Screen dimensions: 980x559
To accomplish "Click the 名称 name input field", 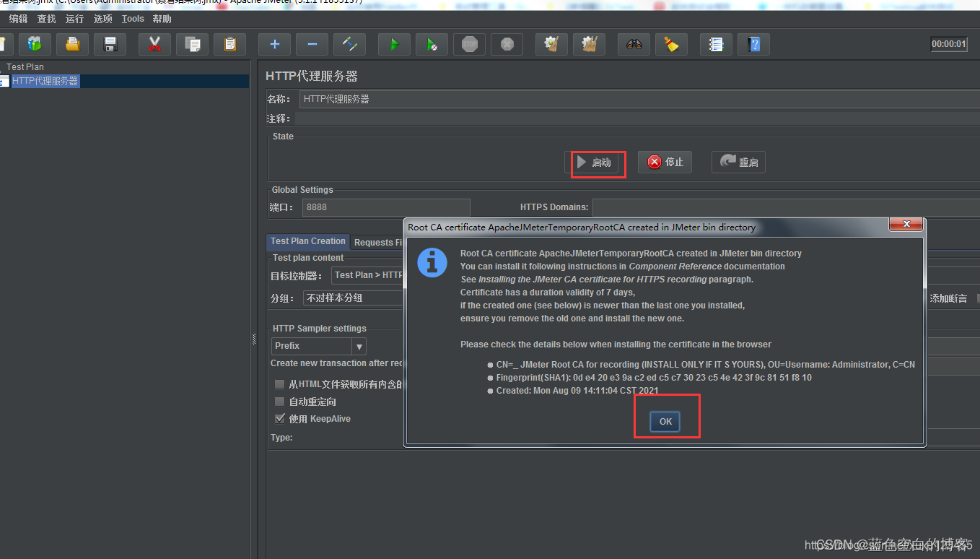I will click(x=639, y=99).
